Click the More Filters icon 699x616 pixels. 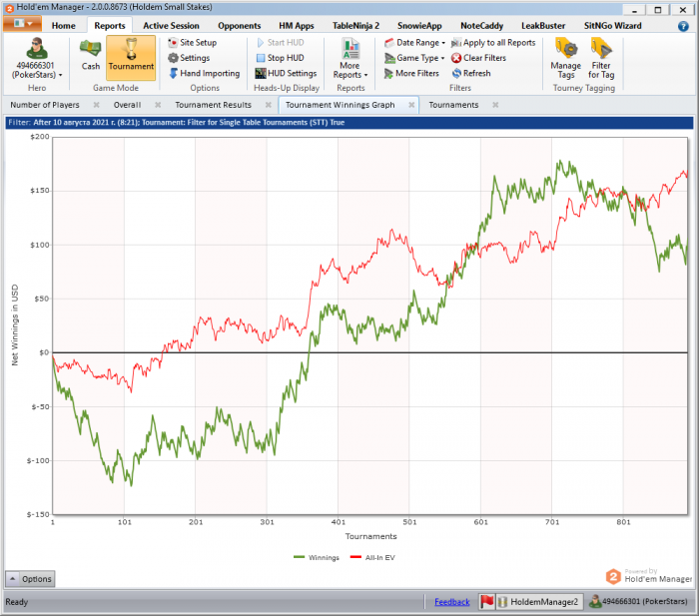tap(388, 73)
